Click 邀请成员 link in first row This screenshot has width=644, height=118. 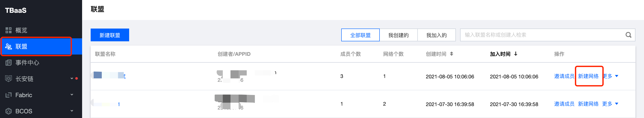tap(564, 76)
